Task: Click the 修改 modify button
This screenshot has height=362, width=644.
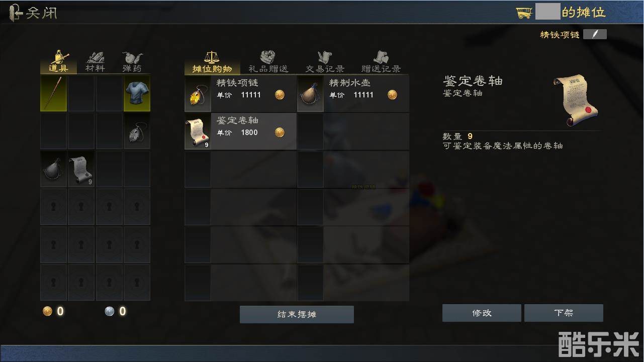Action: tap(482, 313)
